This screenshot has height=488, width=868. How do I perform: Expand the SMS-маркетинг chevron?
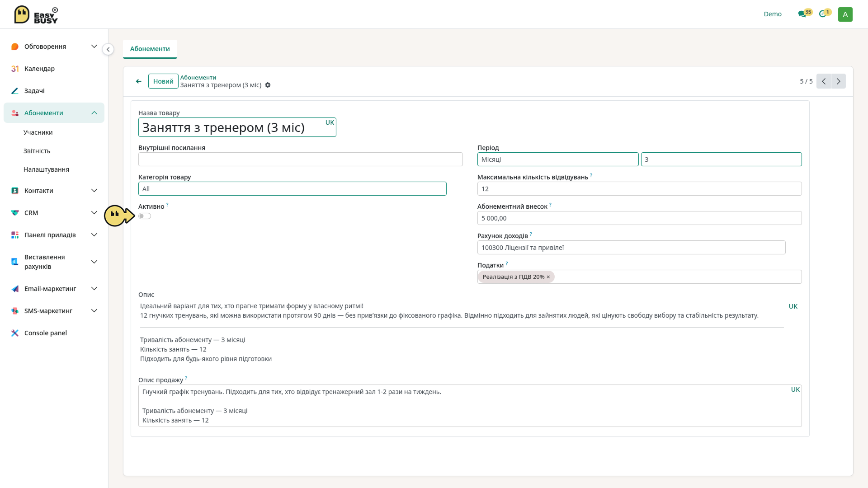tap(94, 311)
